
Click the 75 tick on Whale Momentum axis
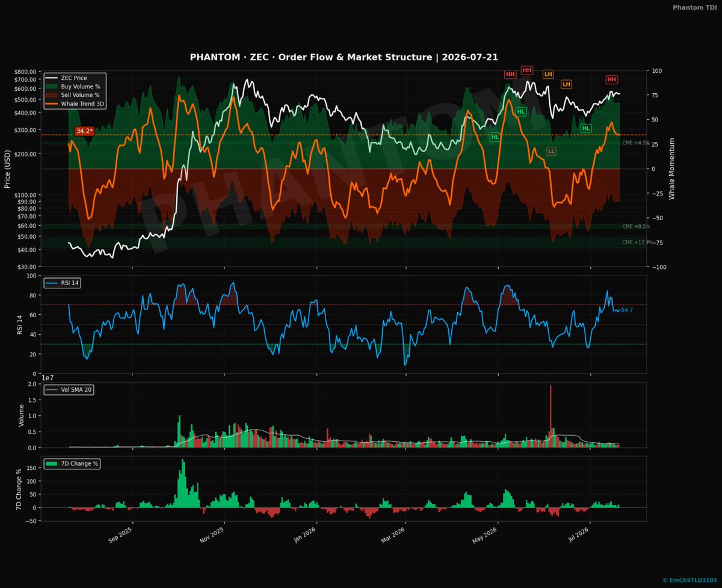(x=655, y=95)
